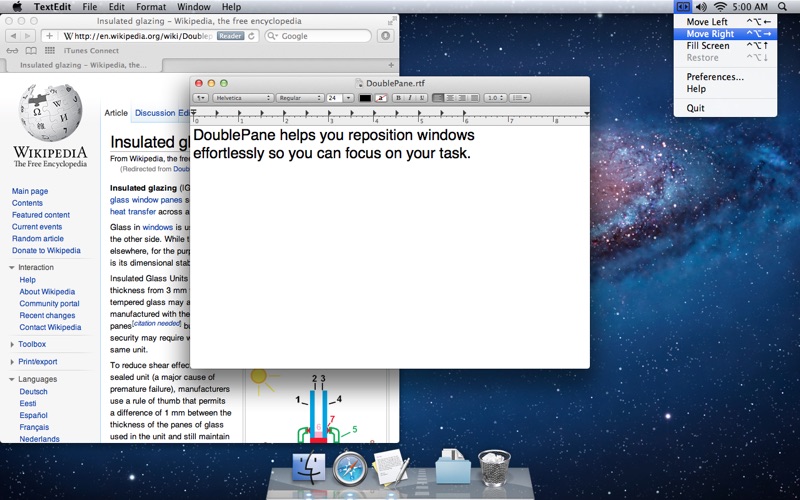Justify text in TextEdit
Image resolution: width=800 pixels, height=500 pixels.
474,98
